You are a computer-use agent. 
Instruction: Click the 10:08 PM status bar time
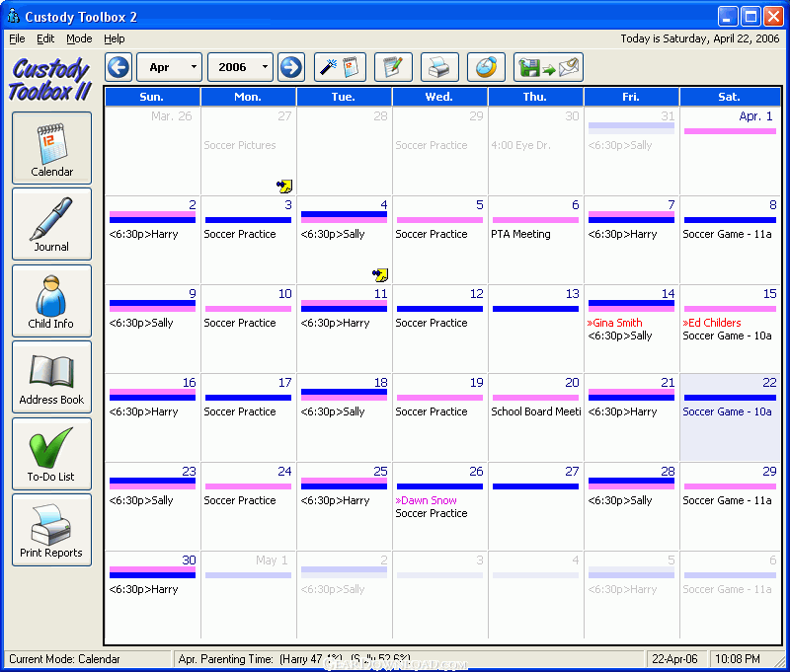click(x=737, y=659)
